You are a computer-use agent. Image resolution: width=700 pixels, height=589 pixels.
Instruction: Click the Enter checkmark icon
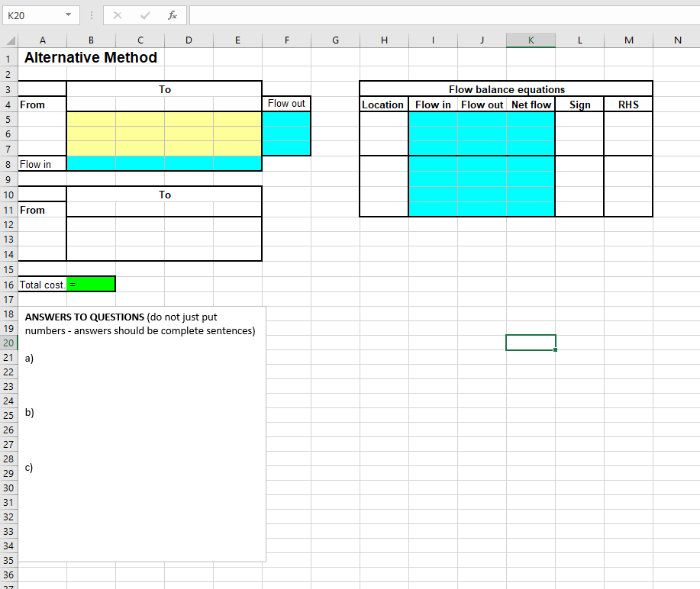coord(145,15)
